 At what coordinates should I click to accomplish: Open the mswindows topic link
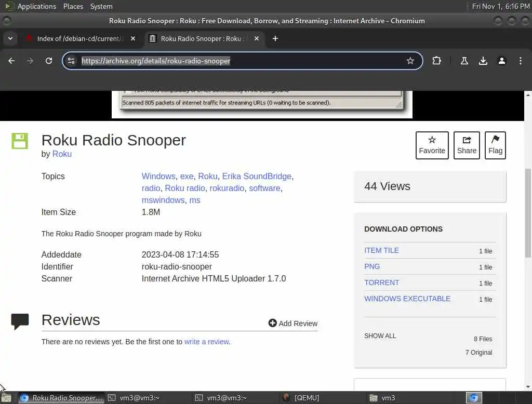pos(163,200)
